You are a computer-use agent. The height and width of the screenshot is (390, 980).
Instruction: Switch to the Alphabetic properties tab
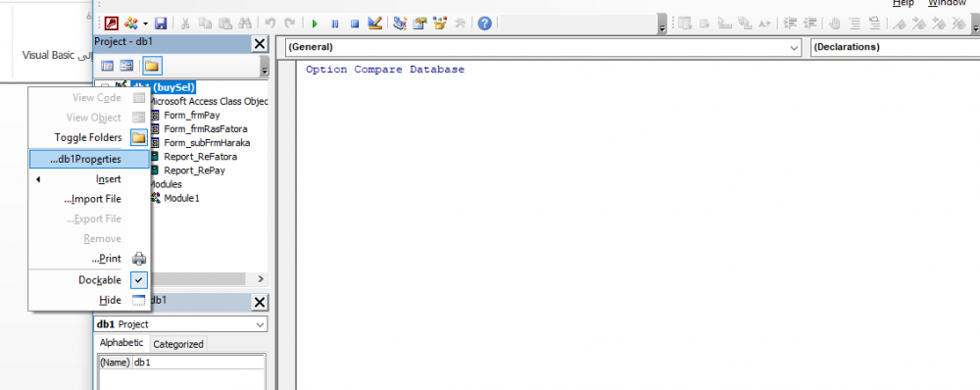click(122, 343)
